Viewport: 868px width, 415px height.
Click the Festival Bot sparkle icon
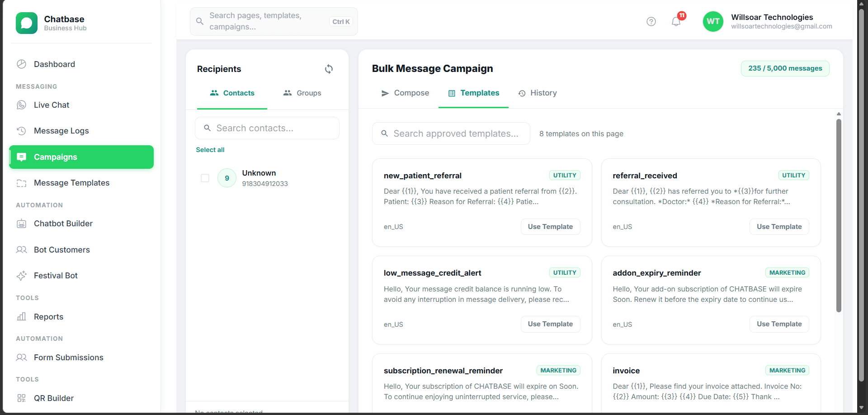click(x=21, y=276)
